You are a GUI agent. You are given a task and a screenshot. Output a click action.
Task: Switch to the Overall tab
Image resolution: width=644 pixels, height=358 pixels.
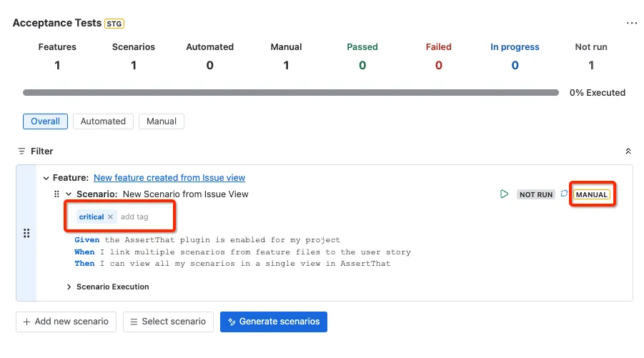click(45, 121)
